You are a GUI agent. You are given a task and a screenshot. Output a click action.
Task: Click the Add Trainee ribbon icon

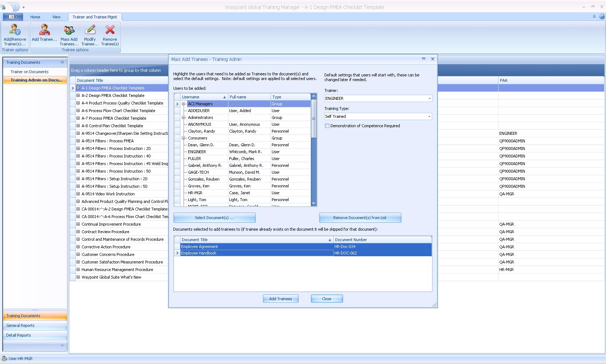click(x=44, y=32)
